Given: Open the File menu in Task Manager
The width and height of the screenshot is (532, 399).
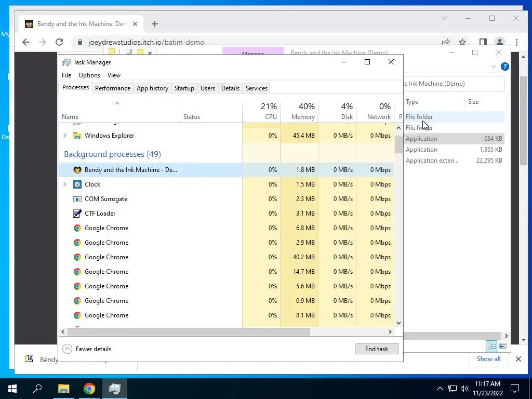Looking at the screenshot, I should (66, 75).
